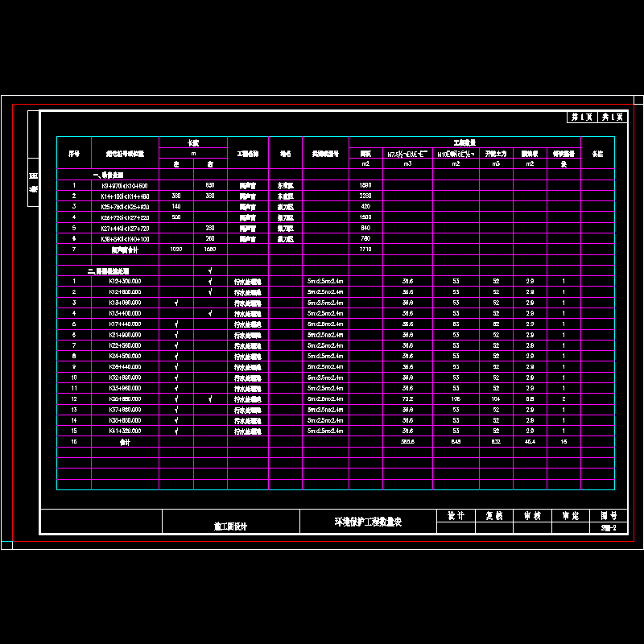The image size is (644, 644).
Task: Select the 7710 area total cell
Action: pos(365,250)
